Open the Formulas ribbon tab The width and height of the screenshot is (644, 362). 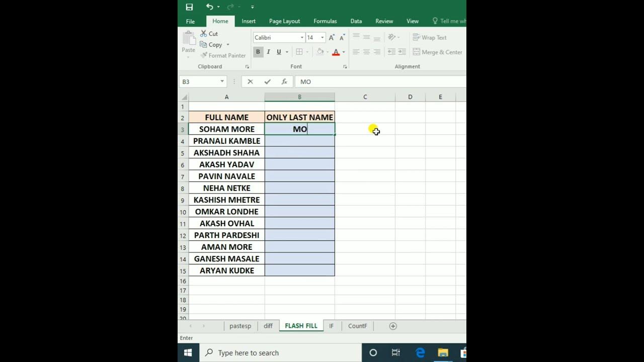click(x=325, y=21)
